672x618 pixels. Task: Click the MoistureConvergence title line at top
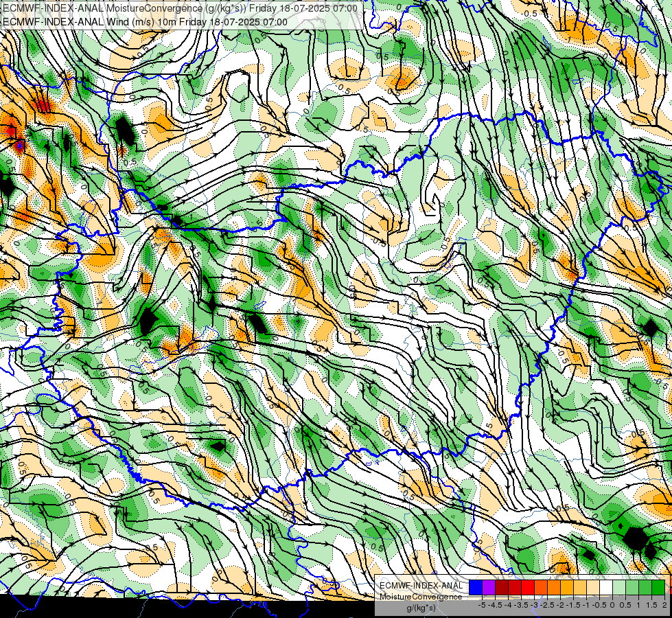click(180, 8)
